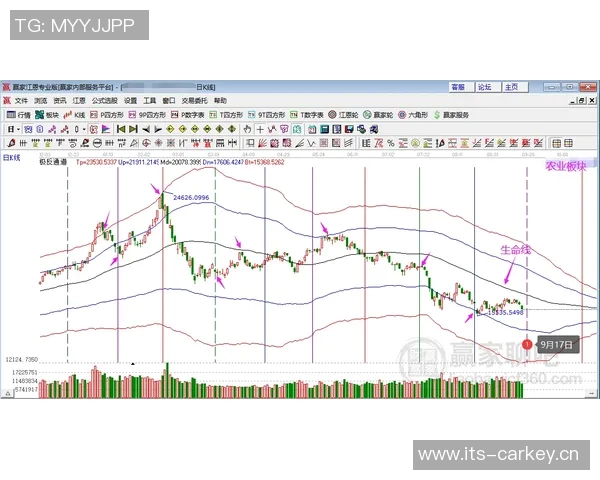The height and width of the screenshot is (480, 600).
Task: Open the 板块 sector view
Action: coord(49,115)
